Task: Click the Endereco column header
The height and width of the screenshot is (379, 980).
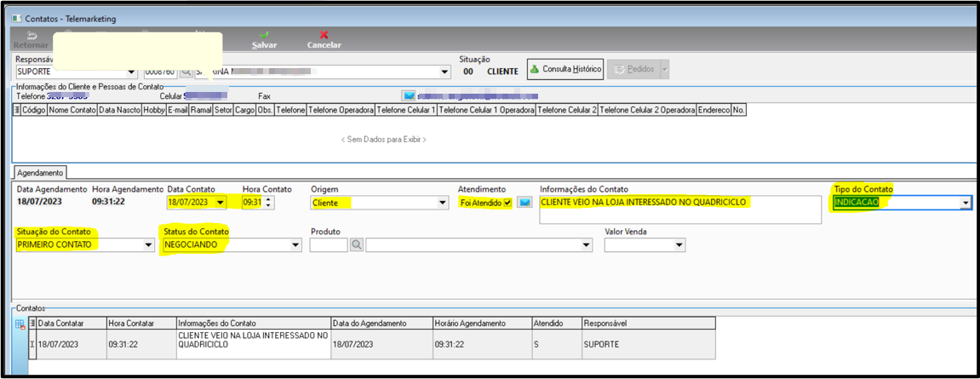Action: coord(714,110)
